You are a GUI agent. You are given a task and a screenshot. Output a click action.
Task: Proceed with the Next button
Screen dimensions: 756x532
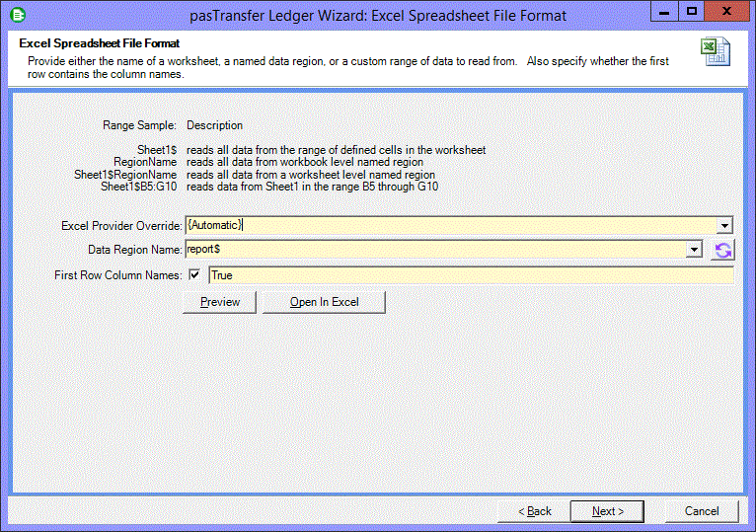pyautogui.click(x=608, y=511)
